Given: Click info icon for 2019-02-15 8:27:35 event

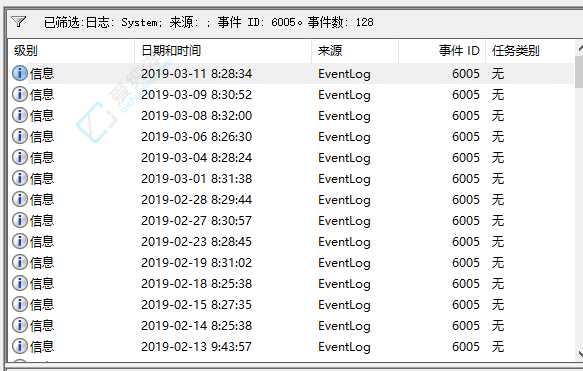Looking at the screenshot, I should pos(20,304).
